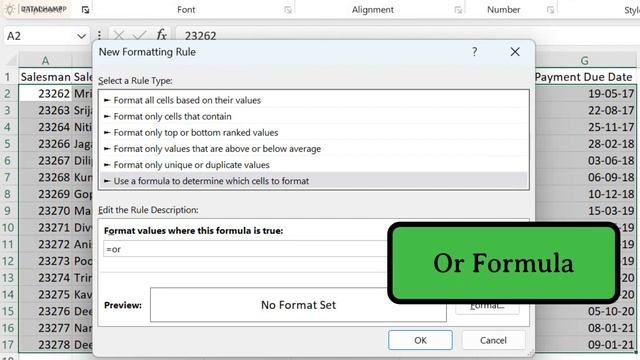Click the 'No Format Set' preview box
Viewport: 640px width, 360px height.
point(298,305)
